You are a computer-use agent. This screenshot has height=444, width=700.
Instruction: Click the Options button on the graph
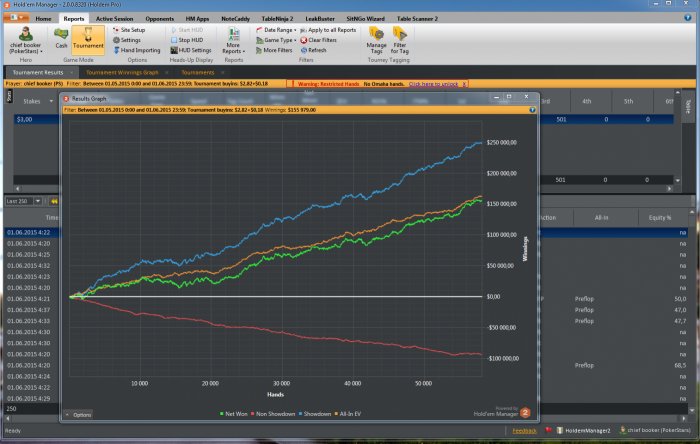click(x=79, y=414)
